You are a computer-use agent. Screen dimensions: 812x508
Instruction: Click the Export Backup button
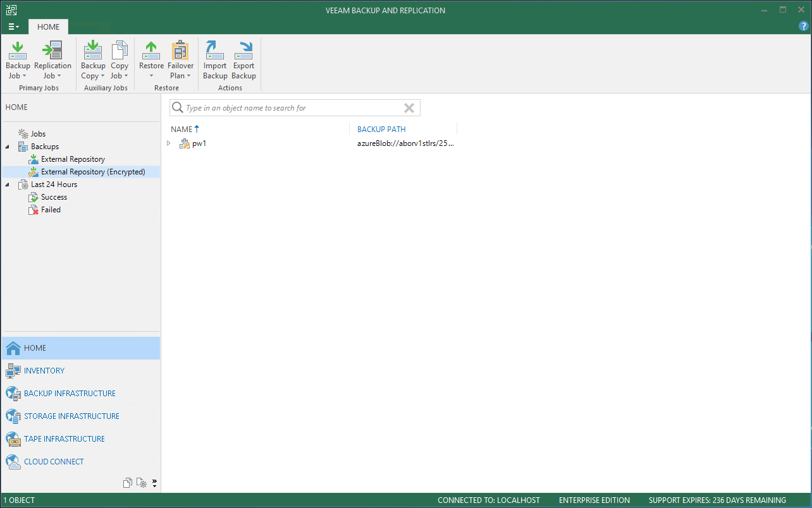[243, 61]
